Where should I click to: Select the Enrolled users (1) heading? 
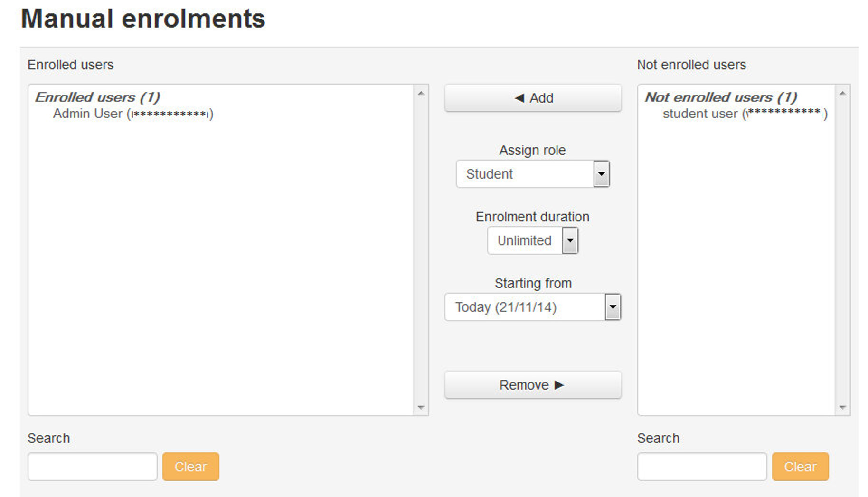pyautogui.click(x=98, y=97)
